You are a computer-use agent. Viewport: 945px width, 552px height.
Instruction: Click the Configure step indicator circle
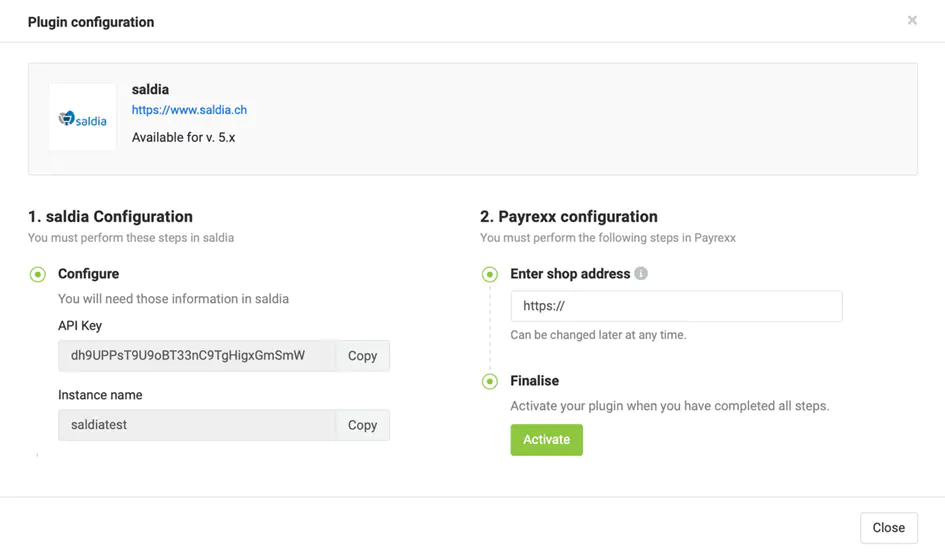pos(38,274)
